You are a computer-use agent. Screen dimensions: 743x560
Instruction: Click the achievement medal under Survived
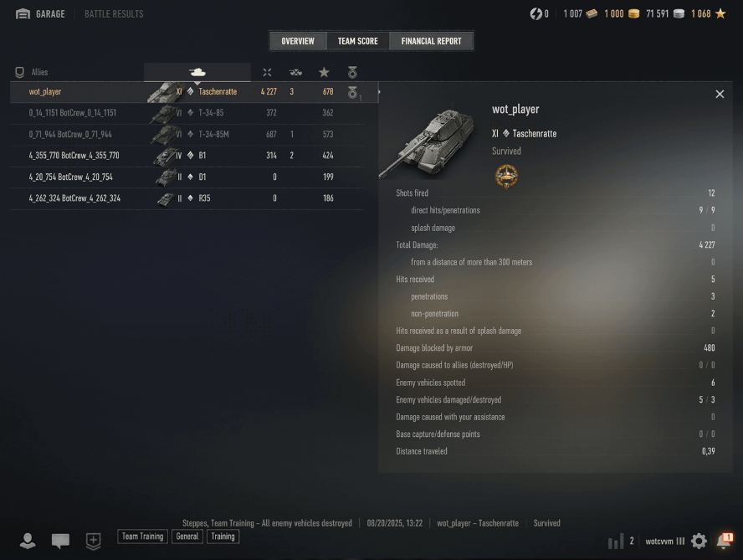click(x=506, y=177)
